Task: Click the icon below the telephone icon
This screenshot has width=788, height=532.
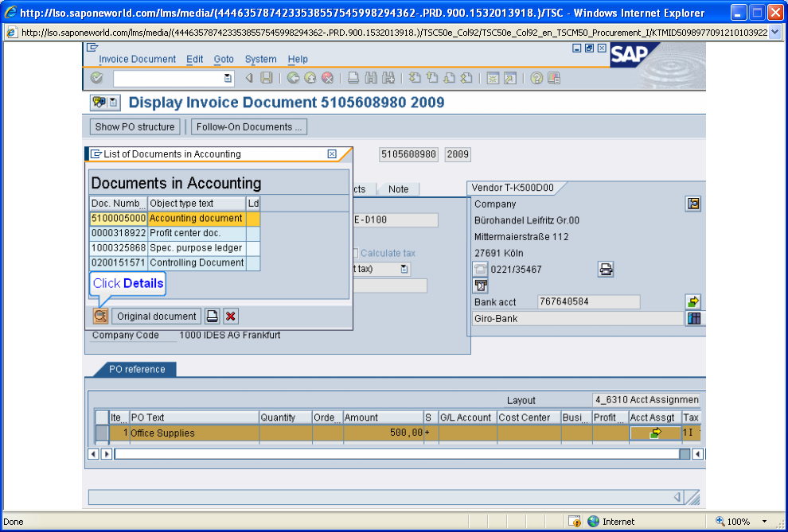Action: click(481, 285)
